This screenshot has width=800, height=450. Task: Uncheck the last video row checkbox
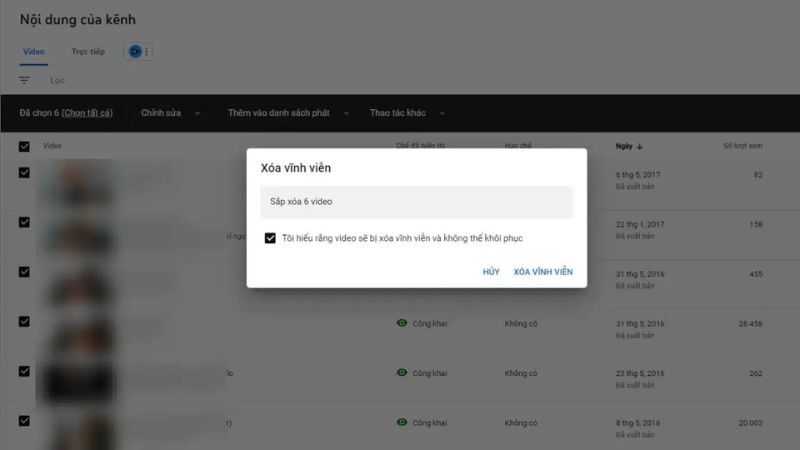tap(24, 420)
